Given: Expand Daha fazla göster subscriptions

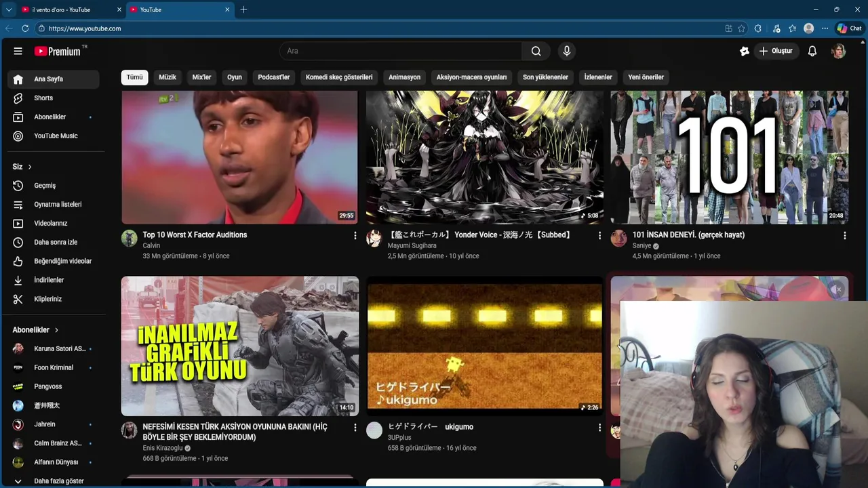Looking at the screenshot, I should [54, 481].
